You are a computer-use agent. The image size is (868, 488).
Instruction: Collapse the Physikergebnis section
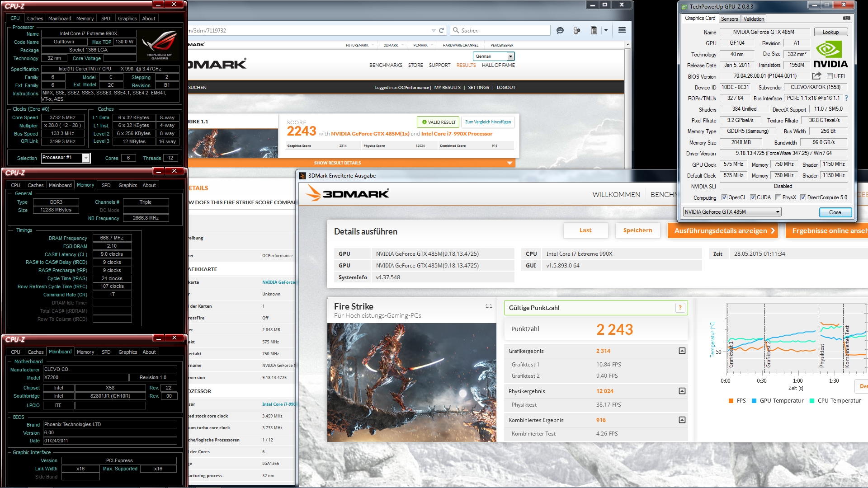click(x=682, y=391)
